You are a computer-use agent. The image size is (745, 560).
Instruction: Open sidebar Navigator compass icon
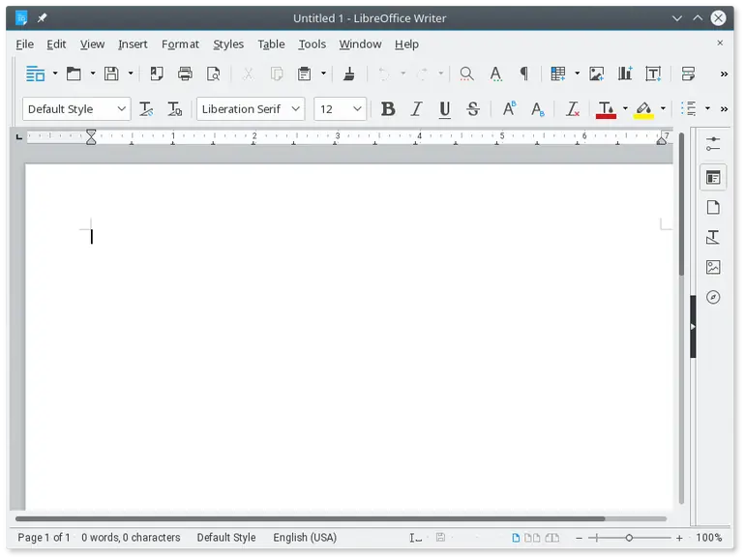713,297
